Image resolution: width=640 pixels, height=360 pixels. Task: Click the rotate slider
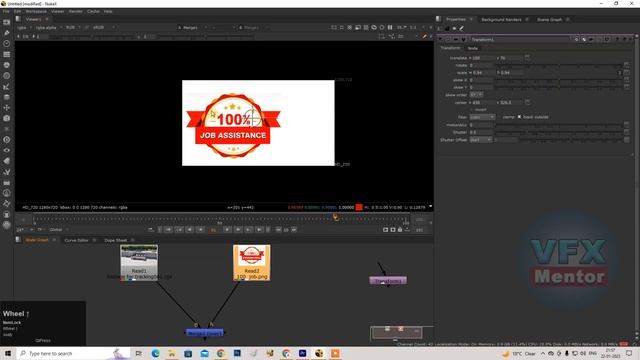click(558, 65)
